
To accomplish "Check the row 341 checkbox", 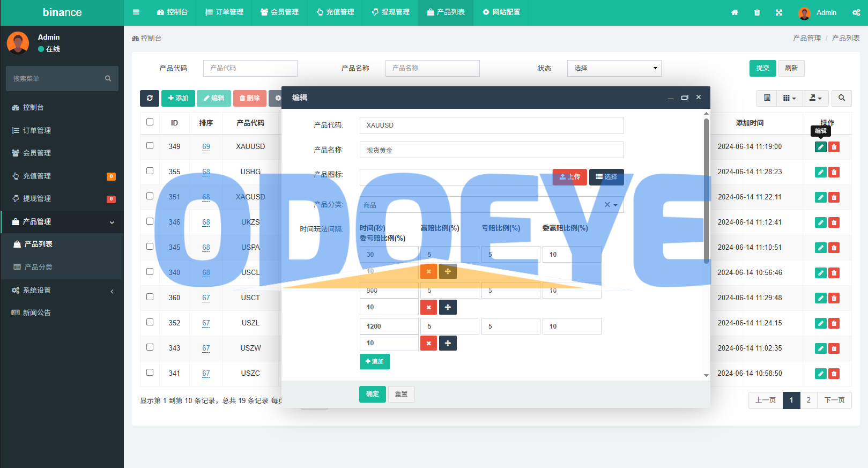I will tap(150, 373).
